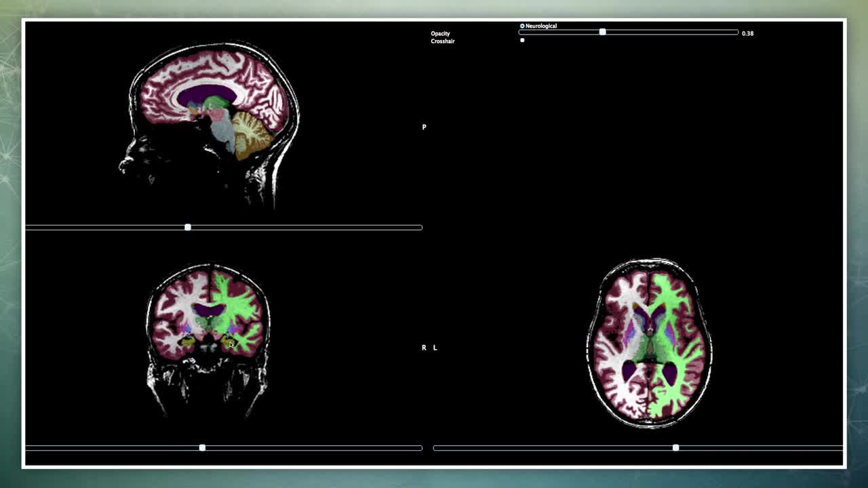868x488 pixels.
Task: Click the Crosshair text label
Action: (x=443, y=41)
